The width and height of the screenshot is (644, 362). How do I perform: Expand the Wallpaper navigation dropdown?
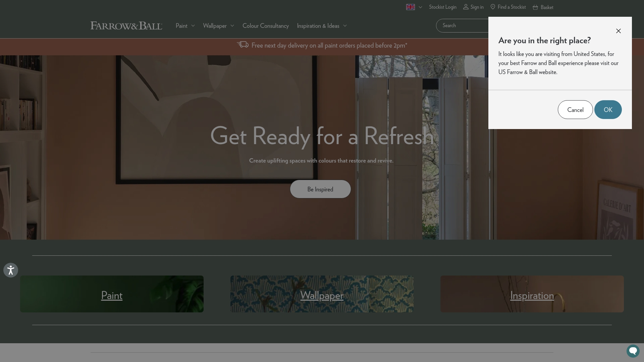[218, 25]
